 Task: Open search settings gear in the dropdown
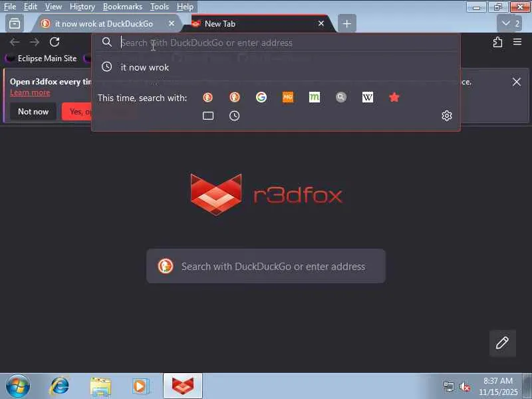click(446, 116)
